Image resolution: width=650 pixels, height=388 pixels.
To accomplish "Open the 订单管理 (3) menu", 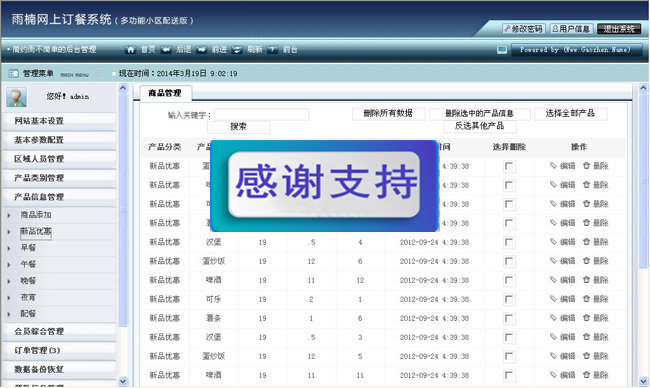I will pyautogui.click(x=59, y=351).
